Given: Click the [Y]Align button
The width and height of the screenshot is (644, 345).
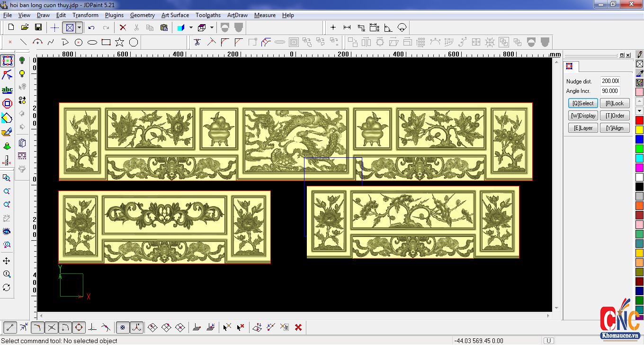Looking at the screenshot, I should click(x=615, y=128).
